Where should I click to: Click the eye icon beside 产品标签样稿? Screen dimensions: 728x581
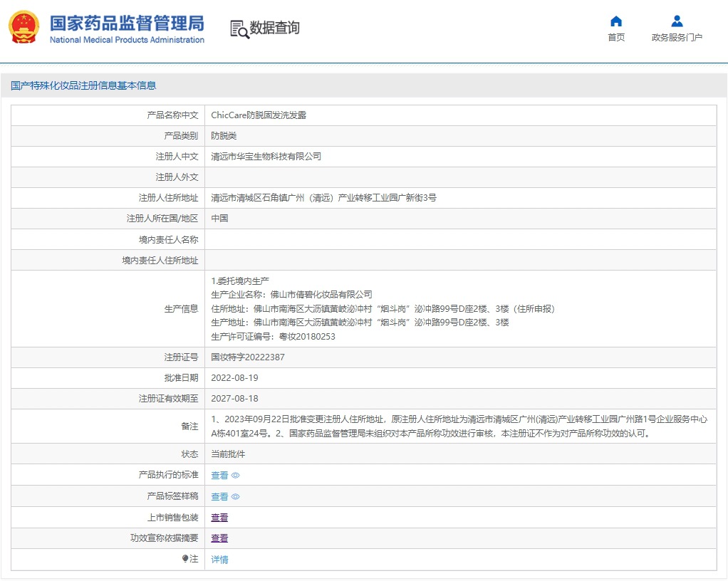tap(236, 497)
